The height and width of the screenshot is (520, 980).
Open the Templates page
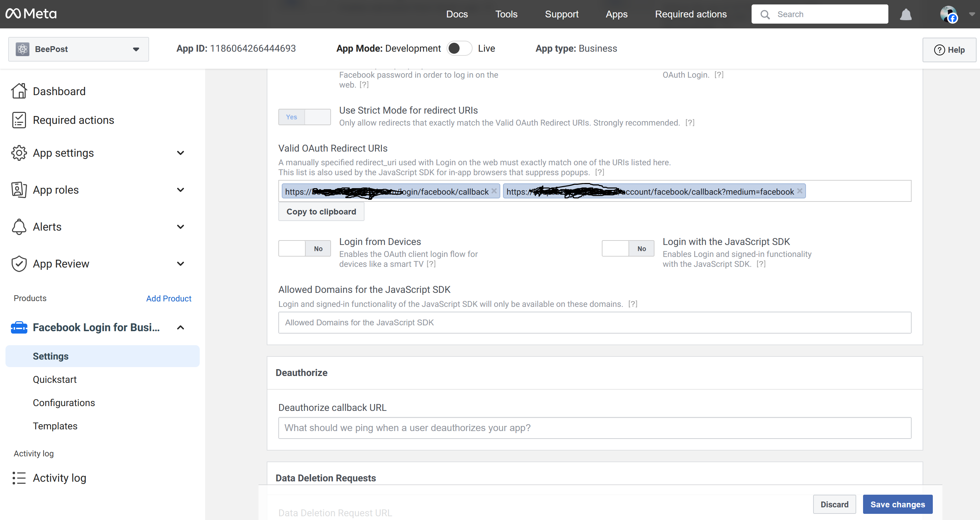pos(55,426)
